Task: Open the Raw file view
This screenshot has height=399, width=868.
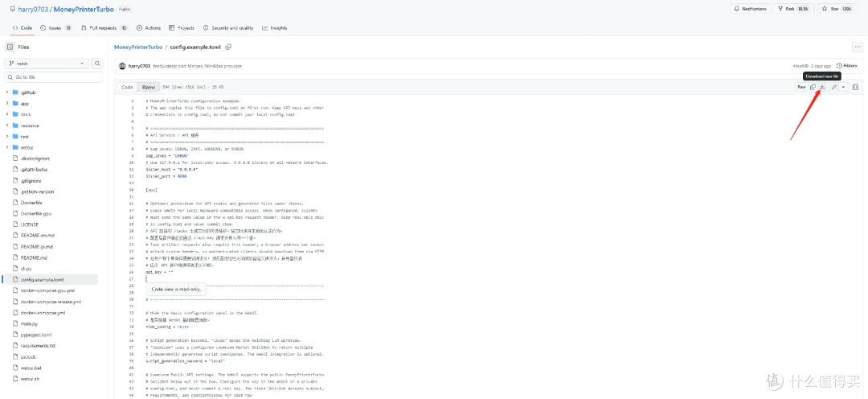Action: 801,87
